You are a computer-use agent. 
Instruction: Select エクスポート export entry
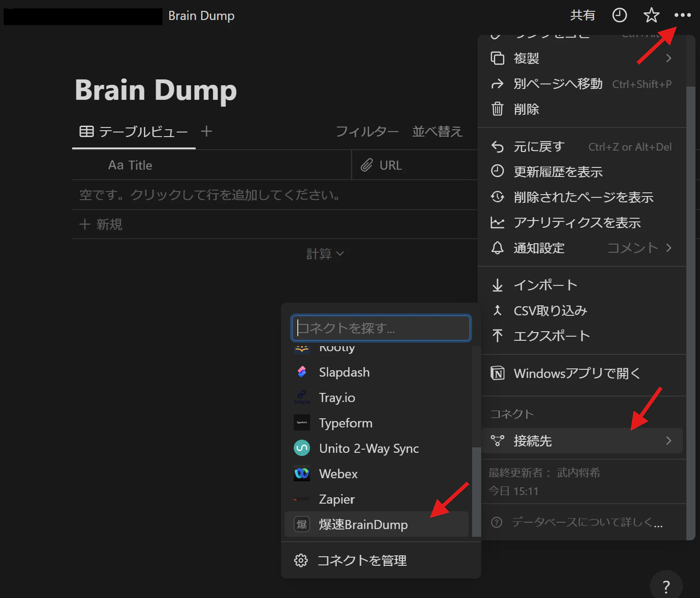(x=582, y=336)
